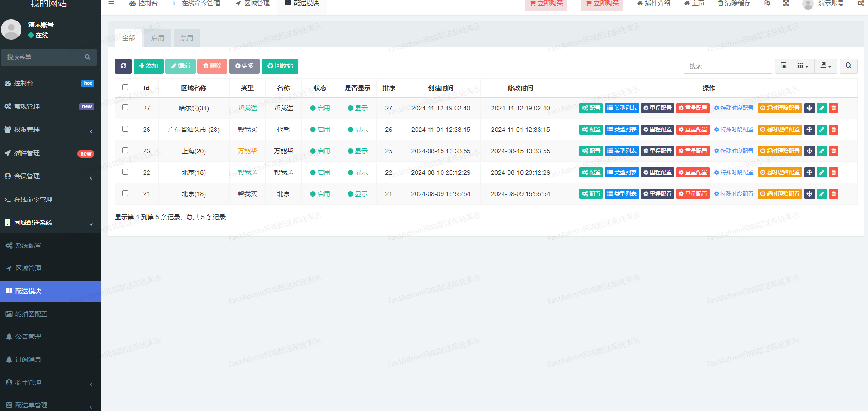This screenshot has width=868, height=411.
Task: Open 区域管理 in the sidebar
Action: point(28,268)
